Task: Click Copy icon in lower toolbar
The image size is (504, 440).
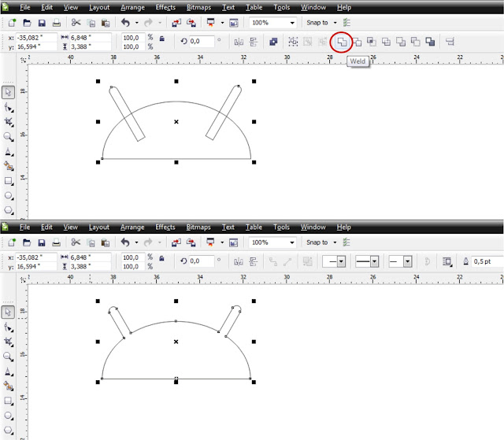Action: click(91, 242)
